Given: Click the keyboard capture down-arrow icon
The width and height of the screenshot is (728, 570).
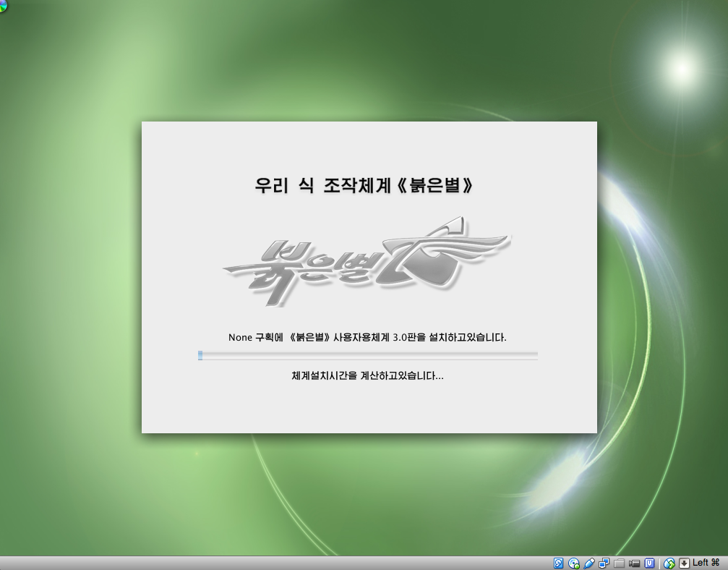Looking at the screenshot, I should click(x=684, y=563).
